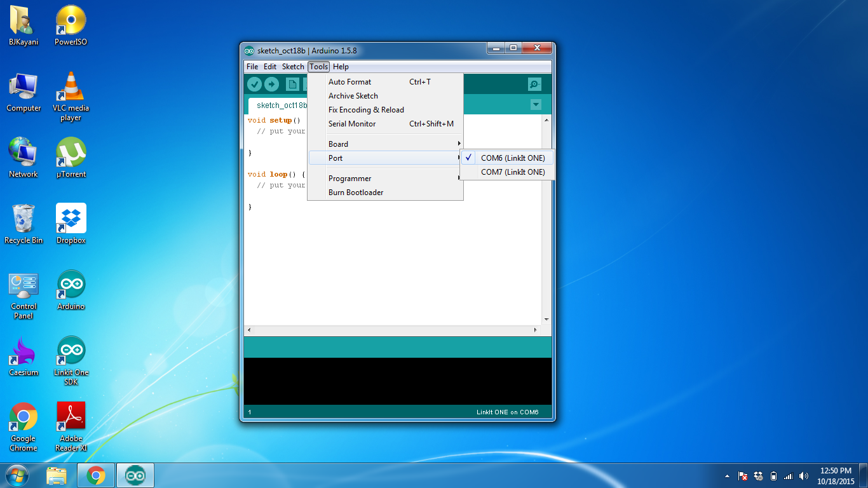Choose Serial Monitor menu entry
868x488 pixels.
386,124
